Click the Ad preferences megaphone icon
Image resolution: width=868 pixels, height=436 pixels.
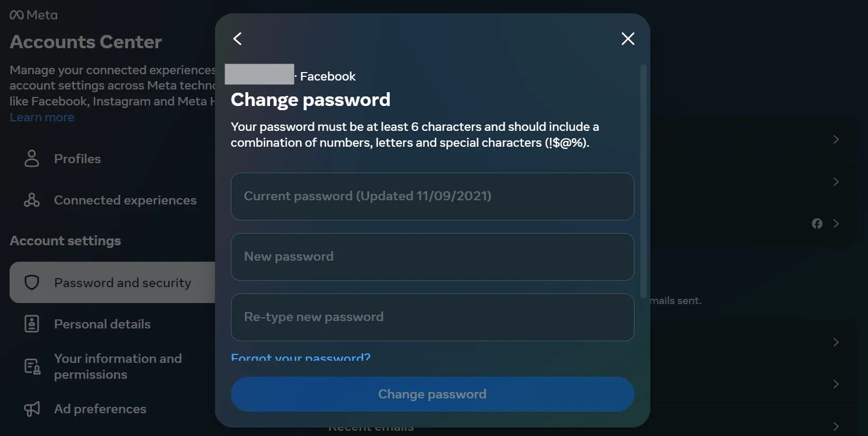click(32, 408)
